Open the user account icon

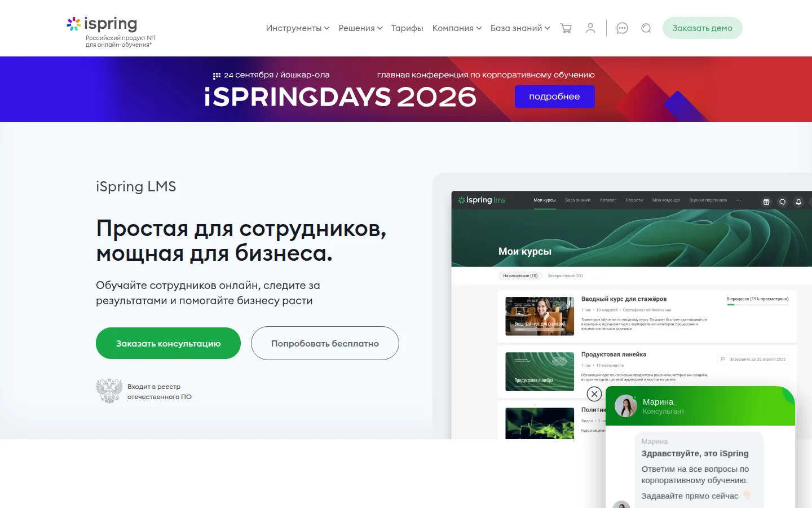click(590, 28)
